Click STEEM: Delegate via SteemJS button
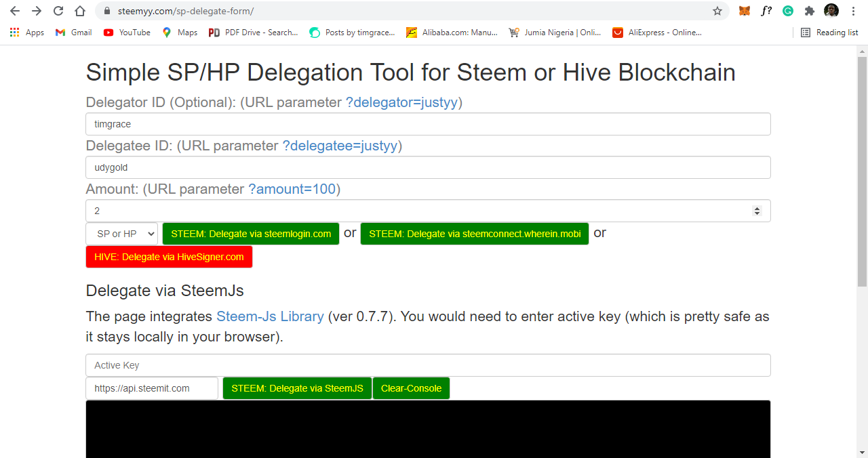 pos(297,388)
